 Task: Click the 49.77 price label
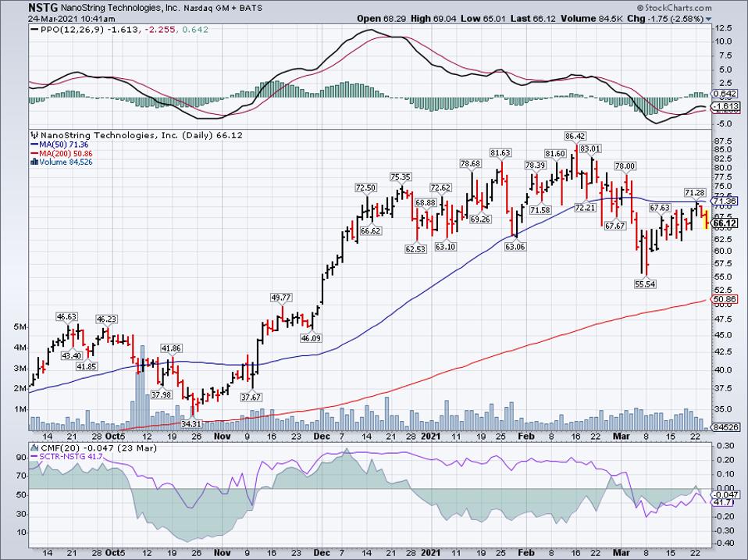pyautogui.click(x=281, y=298)
